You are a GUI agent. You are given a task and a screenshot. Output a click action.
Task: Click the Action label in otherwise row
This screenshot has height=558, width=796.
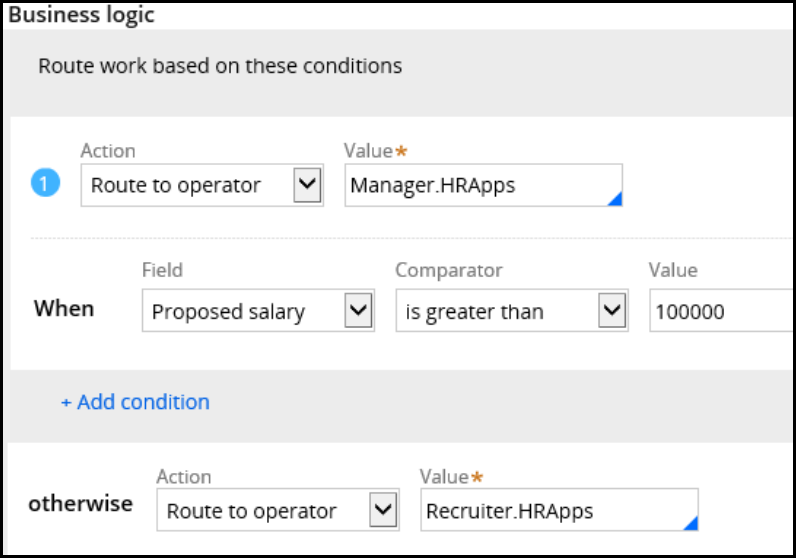coord(184,477)
